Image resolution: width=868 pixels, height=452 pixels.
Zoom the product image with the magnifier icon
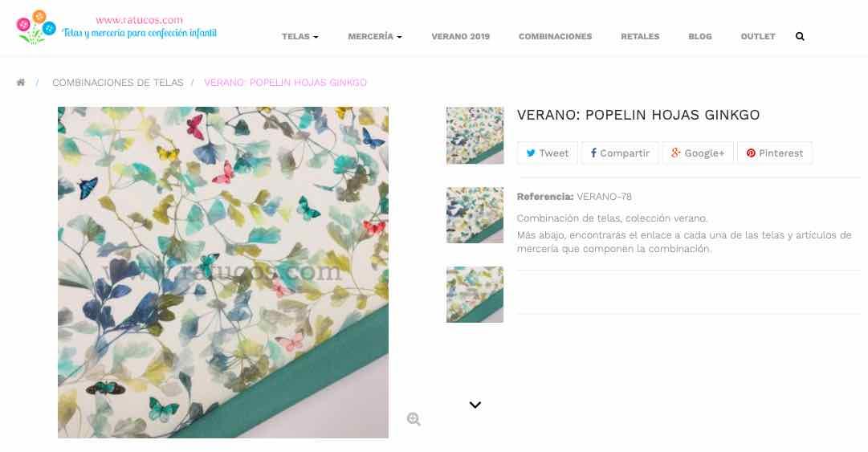click(x=414, y=419)
